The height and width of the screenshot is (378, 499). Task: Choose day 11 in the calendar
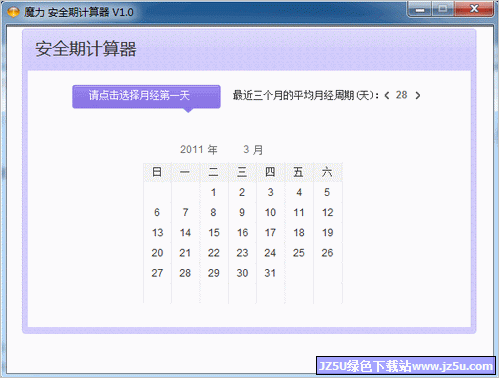click(299, 212)
